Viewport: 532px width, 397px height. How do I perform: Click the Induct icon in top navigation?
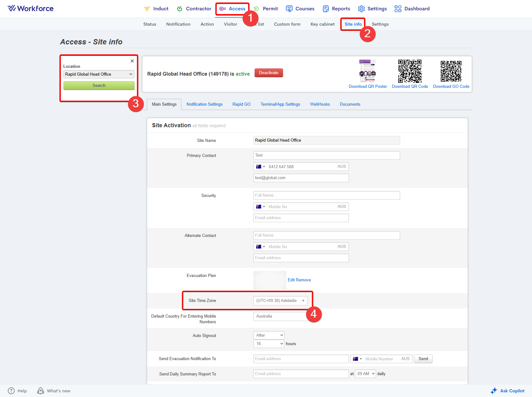pos(147,9)
